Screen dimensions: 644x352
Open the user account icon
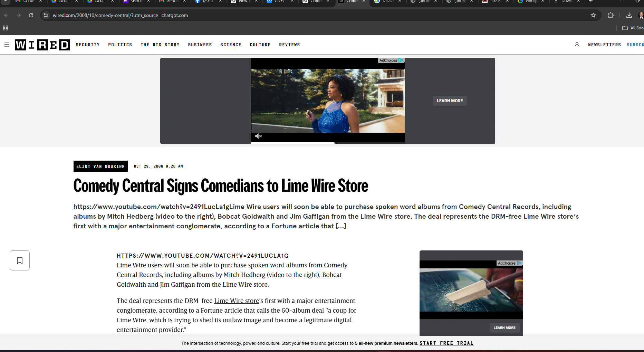(577, 45)
